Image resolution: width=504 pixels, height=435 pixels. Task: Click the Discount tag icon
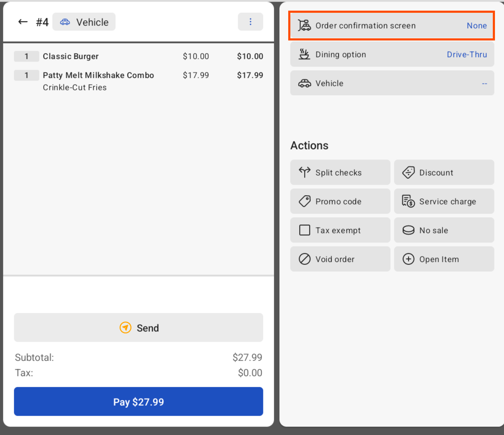pos(408,173)
